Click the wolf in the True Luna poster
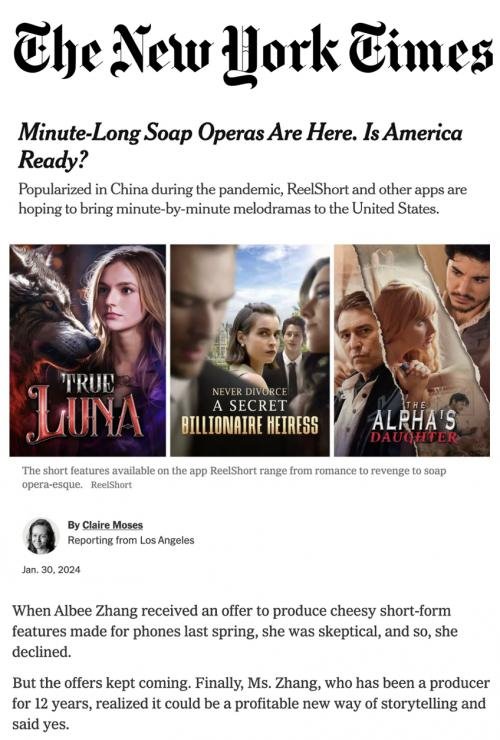The height and width of the screenshot is (740, 500). [x=50, y=309]
